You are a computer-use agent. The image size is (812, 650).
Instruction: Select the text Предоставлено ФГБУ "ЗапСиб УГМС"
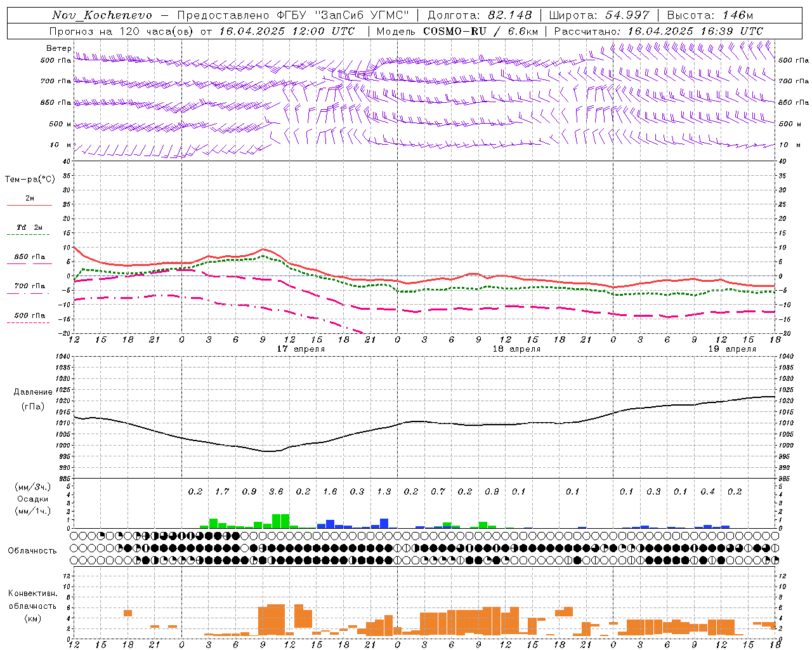293,15
